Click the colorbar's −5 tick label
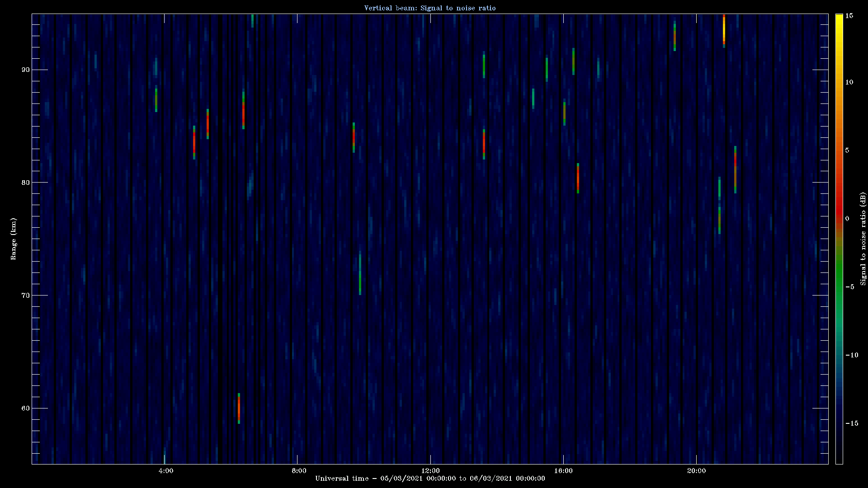This screenshot has width=868, height=488. click(x=850, y=287)
